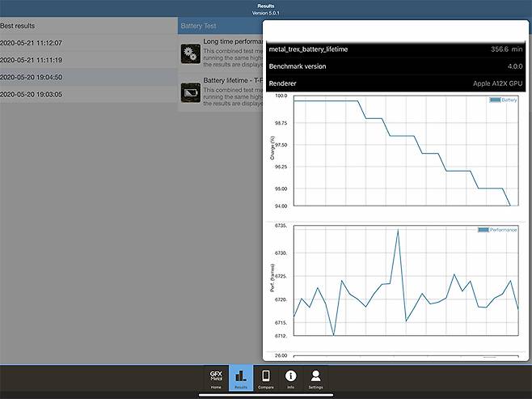Click the Battery legend color swatch
The image size is (532, 399).
coord(494,100)
